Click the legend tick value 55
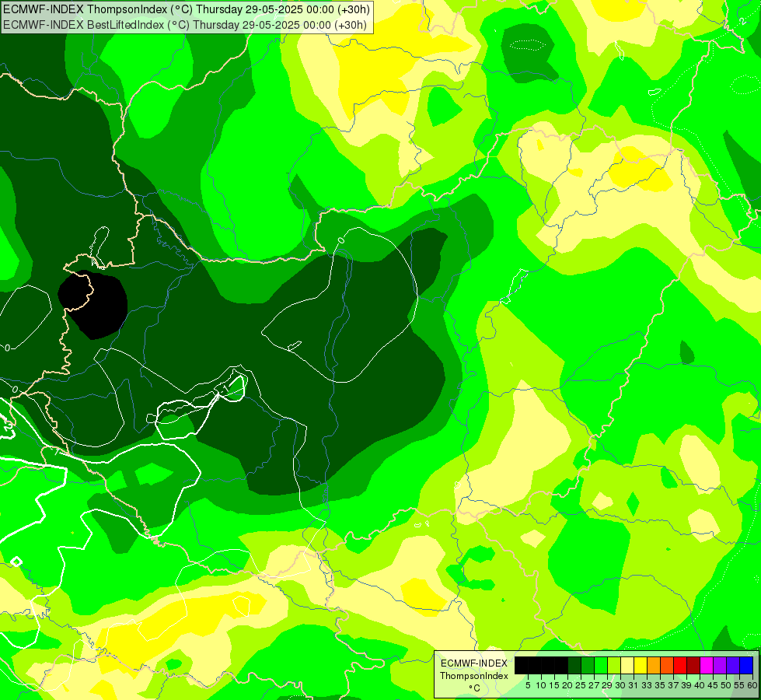Image resolution: width=761 pixels, height=700 pixels. click(x=740, y=685)
